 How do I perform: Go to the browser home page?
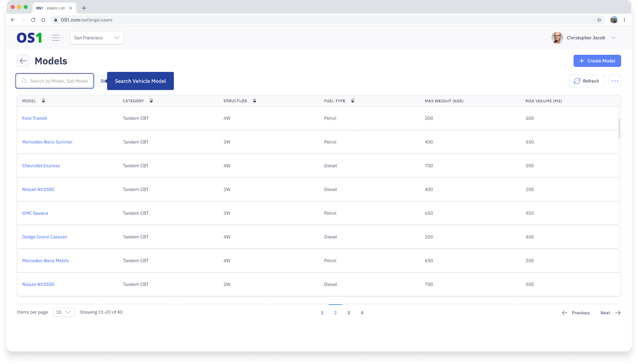coord(43,20)
